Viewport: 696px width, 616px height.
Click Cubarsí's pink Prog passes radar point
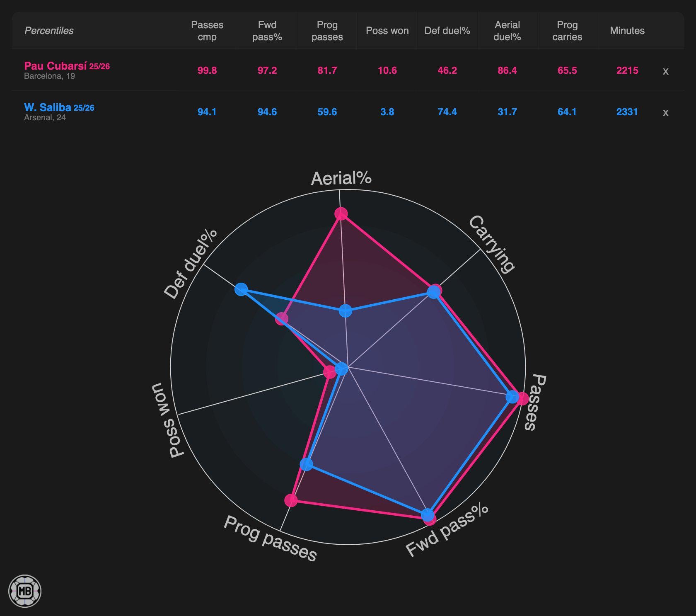[x=291, y=500]
